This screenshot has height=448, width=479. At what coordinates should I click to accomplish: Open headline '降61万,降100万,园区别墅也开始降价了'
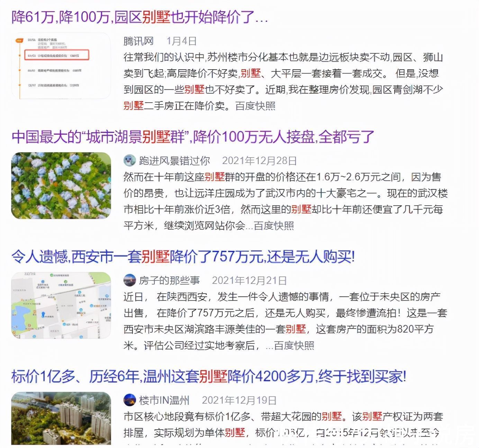click(x=139, y=17)
